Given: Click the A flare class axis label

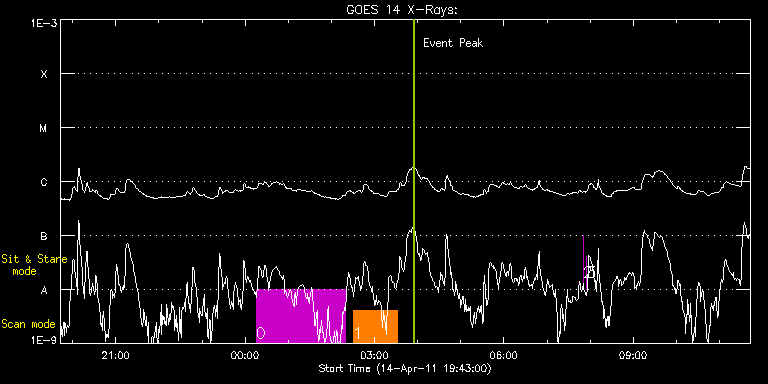Looking at the screenshot, I should point(44,290).
